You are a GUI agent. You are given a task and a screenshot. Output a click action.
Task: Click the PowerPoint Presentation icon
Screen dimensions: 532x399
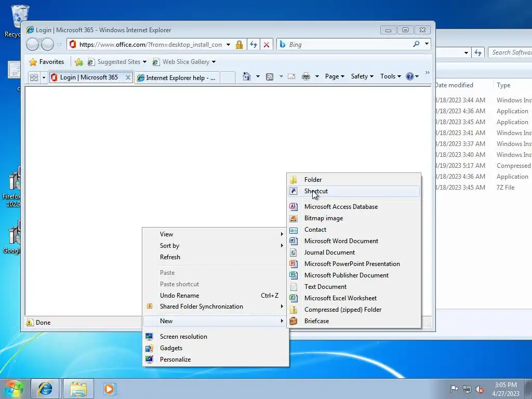[x=294, y=264]
